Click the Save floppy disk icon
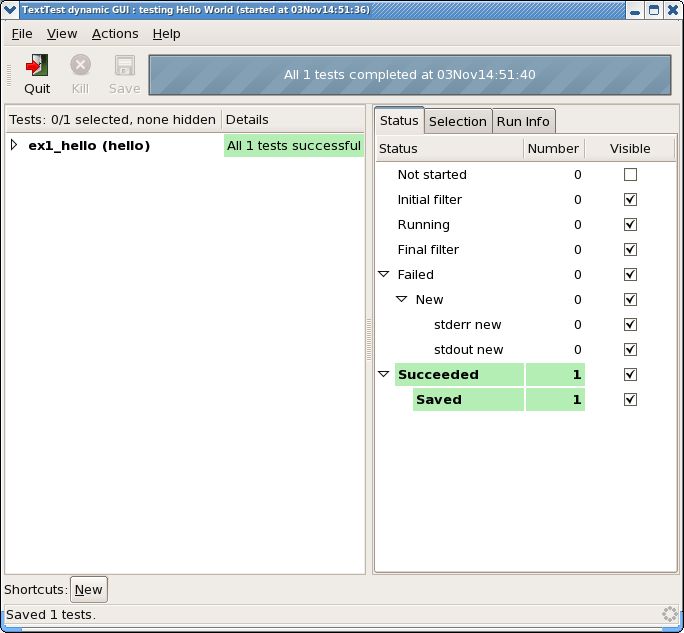 pos(124,65)
